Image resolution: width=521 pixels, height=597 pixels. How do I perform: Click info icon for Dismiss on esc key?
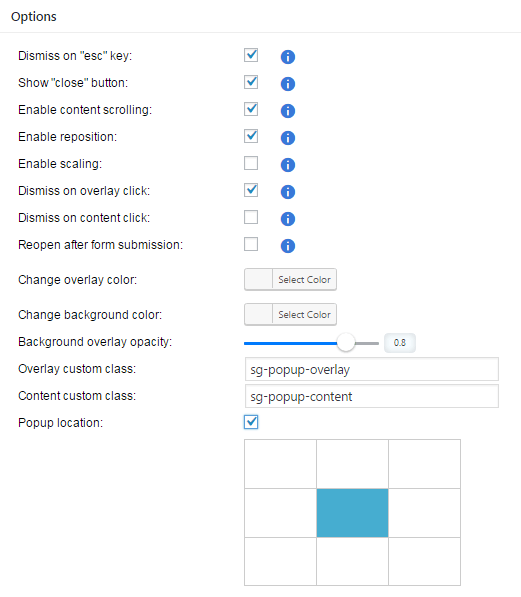tap(288, 57)
